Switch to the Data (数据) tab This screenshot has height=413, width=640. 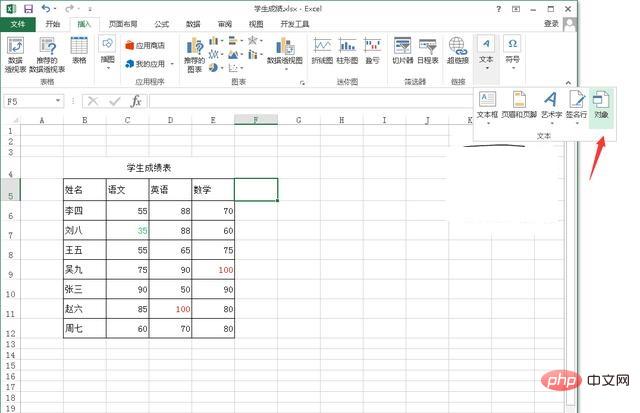point(193,24)
